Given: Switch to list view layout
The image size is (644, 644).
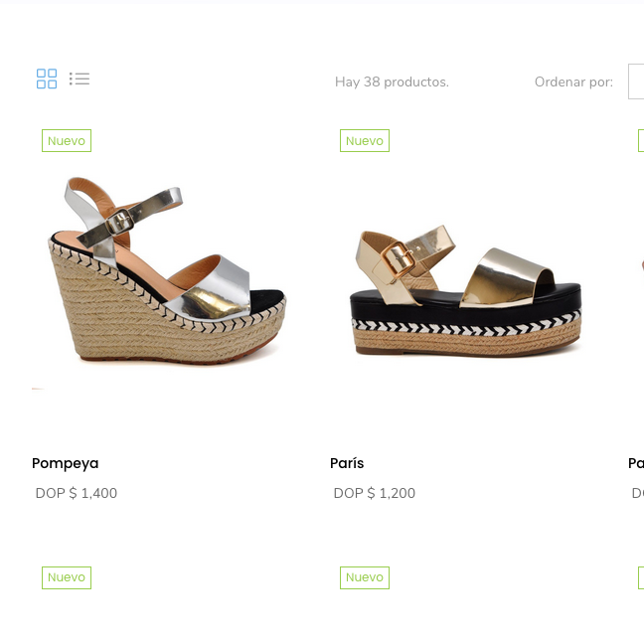Looking at the screenshot, I should (x=80, y=79).
